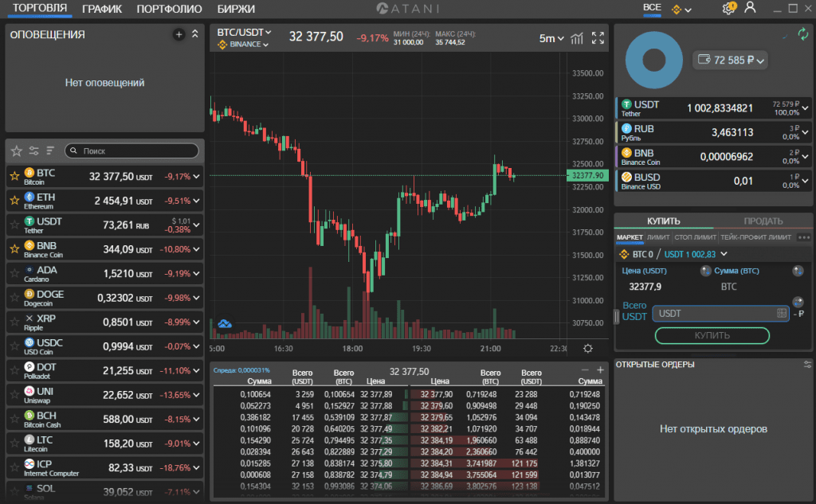Expand BUSD Binance USD balance row
Viewport: 816px width, 504px height.
click(805, 181)
